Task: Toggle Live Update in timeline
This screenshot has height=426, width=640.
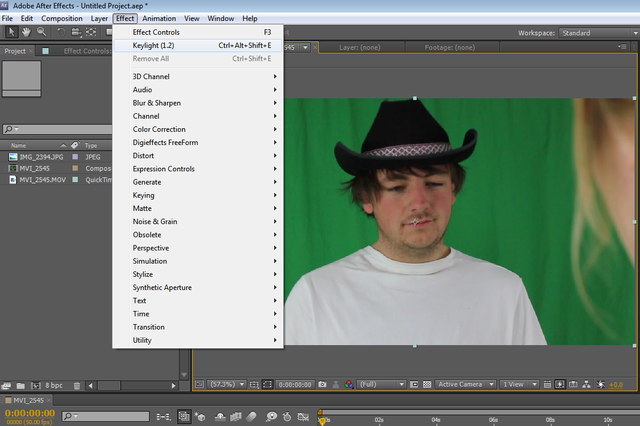Action: point(184,416)
